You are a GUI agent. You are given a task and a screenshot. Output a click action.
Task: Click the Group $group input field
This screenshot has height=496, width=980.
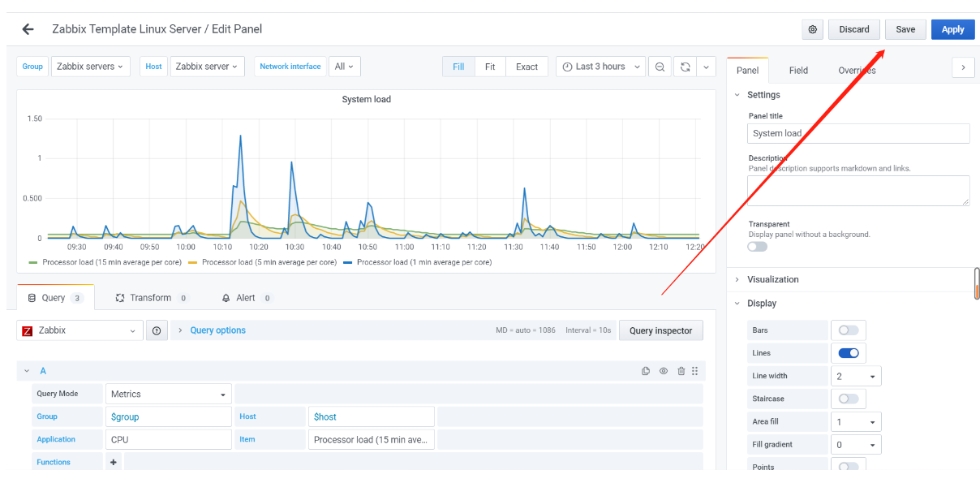pyautogui.click(x=169, y=416)
